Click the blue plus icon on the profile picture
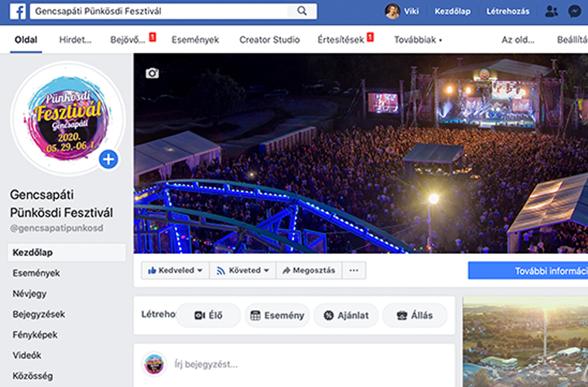 [x=108, y=159]
